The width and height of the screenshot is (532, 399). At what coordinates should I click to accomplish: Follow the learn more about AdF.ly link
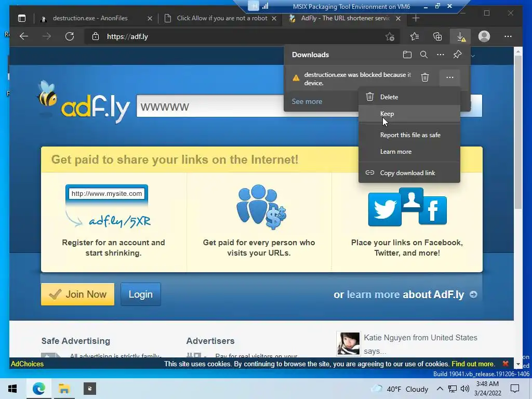[x=373, y=295]
